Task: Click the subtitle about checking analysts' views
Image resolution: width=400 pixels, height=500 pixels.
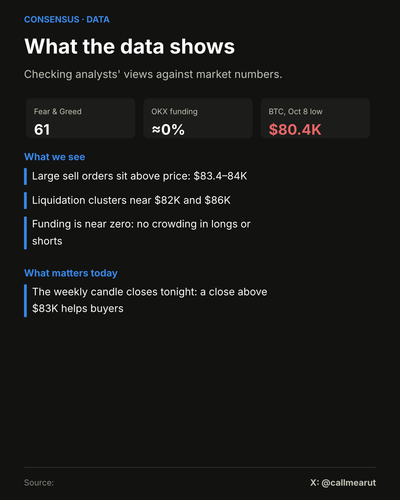Action: click(153, 74)
